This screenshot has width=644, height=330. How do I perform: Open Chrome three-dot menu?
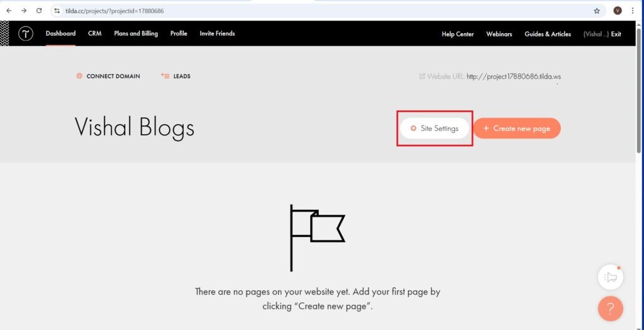(x=633, y=11)
